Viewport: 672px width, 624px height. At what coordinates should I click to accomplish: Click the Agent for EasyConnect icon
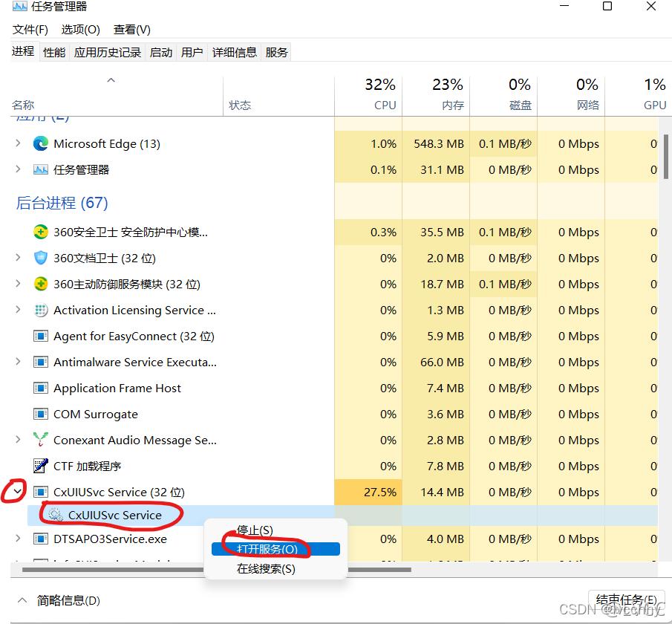(41, 337)
